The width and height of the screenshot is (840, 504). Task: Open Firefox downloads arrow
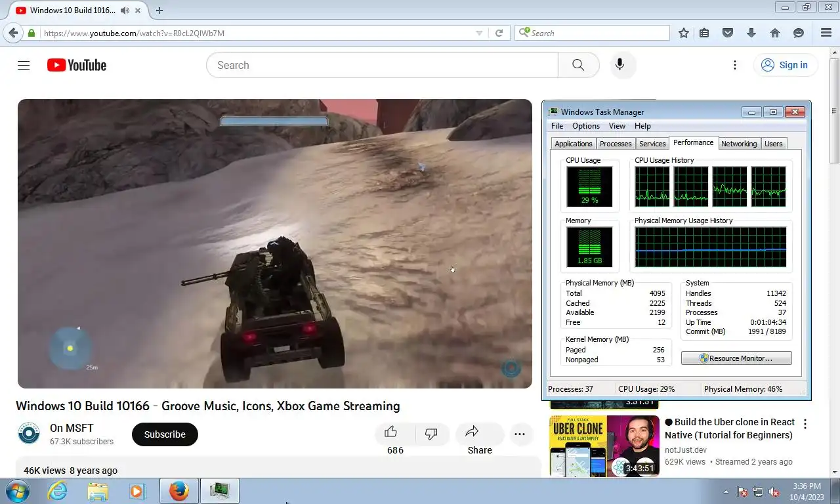[751, 33]
